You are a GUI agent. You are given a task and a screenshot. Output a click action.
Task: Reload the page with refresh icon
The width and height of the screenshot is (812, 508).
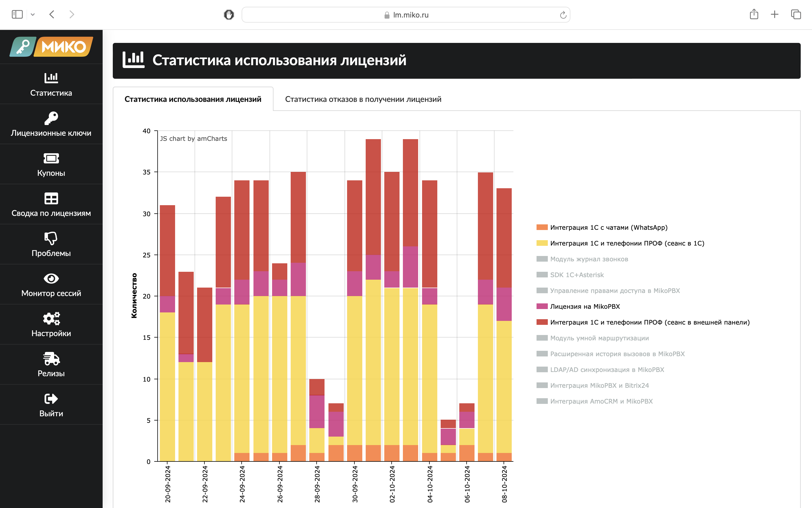[x=563, y=15]
